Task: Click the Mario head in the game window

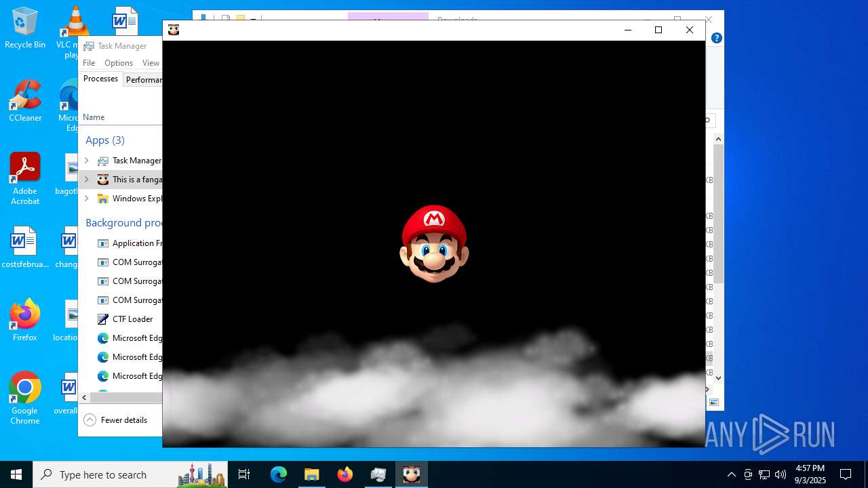Action: tap(434, 243)
